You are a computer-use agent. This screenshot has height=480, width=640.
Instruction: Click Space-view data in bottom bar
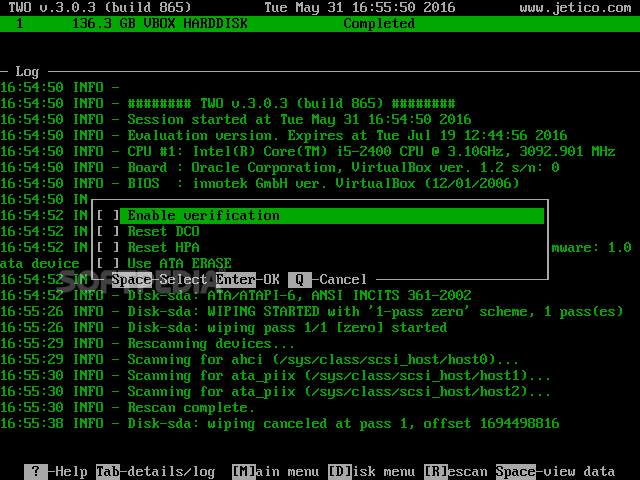click(556, 472)
